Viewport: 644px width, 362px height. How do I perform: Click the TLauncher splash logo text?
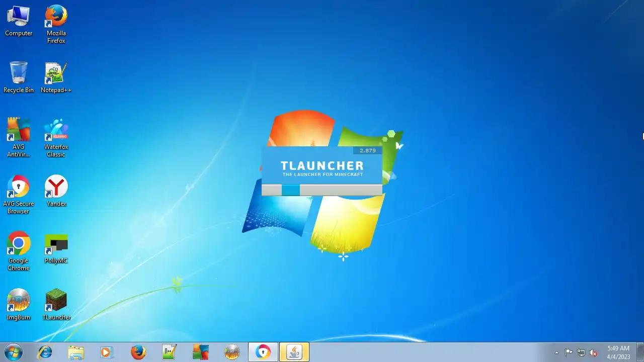tap(322, 168)
